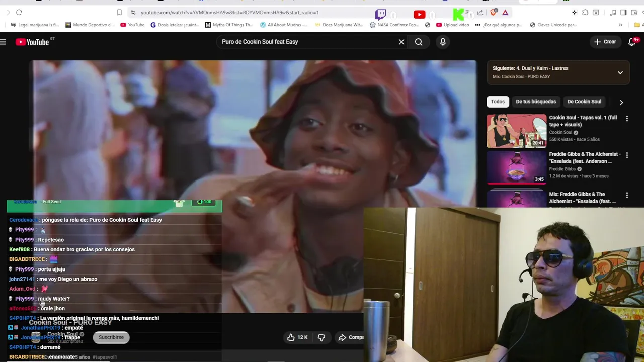Open the 'Mundo Deportivo el...' bookmark
Viewport: 644px width, 362px height.
[90, 25]
